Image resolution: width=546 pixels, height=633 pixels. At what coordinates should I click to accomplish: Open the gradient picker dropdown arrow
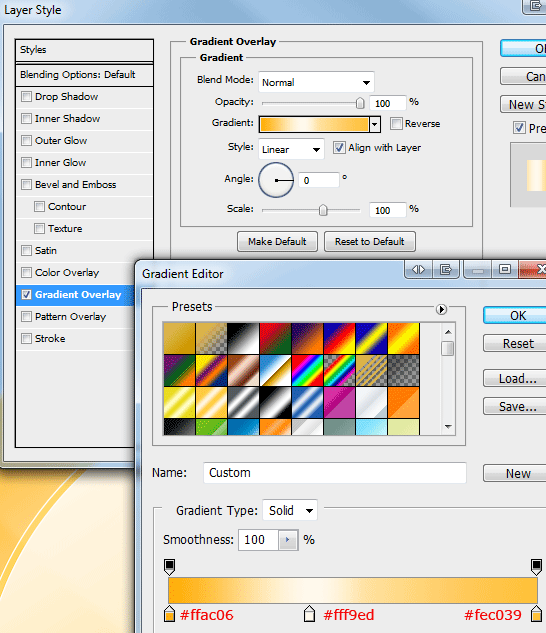tap(375, 124)
